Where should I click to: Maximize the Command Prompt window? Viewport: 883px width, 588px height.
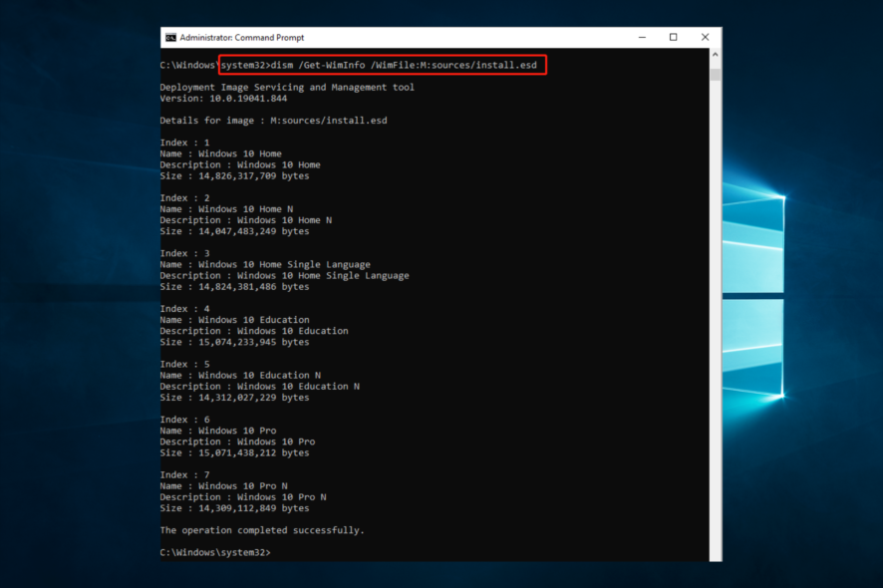pyautogui.click(x=673, y=37)
